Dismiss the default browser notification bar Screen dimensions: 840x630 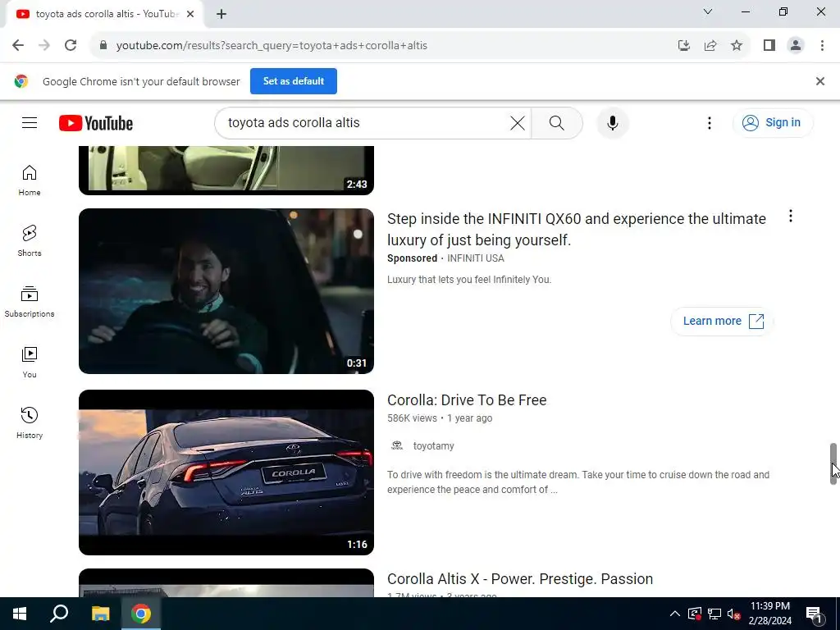(x=819, y=81)
